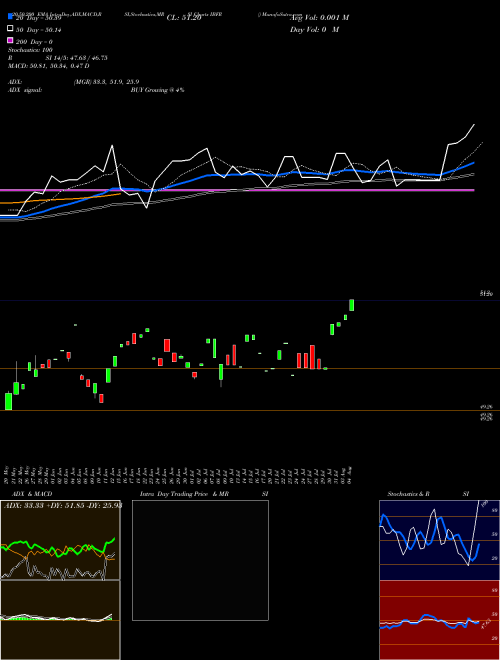Image resolution: width=500 pixels, height=660 pixels.
Task: Click the Stochastics: 100 indicator label
Action: [x=30, y=50]
